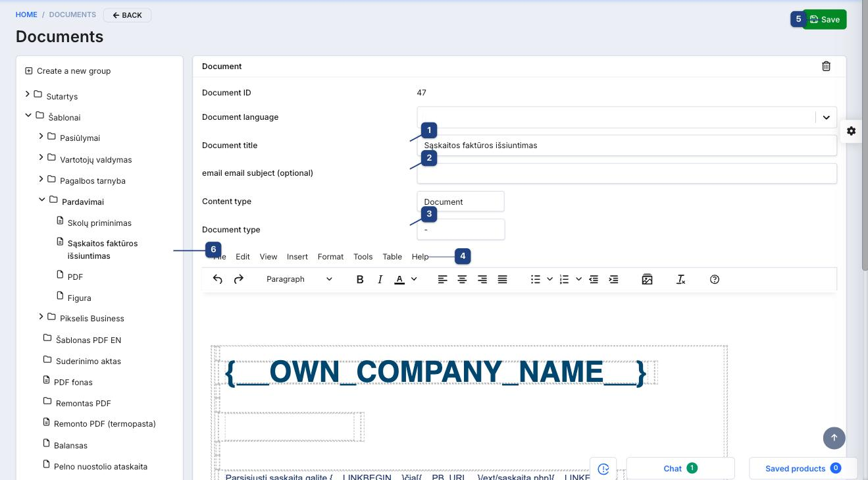Justify the text
This screenshot has height=480, width=868.
tap(503, 279)
